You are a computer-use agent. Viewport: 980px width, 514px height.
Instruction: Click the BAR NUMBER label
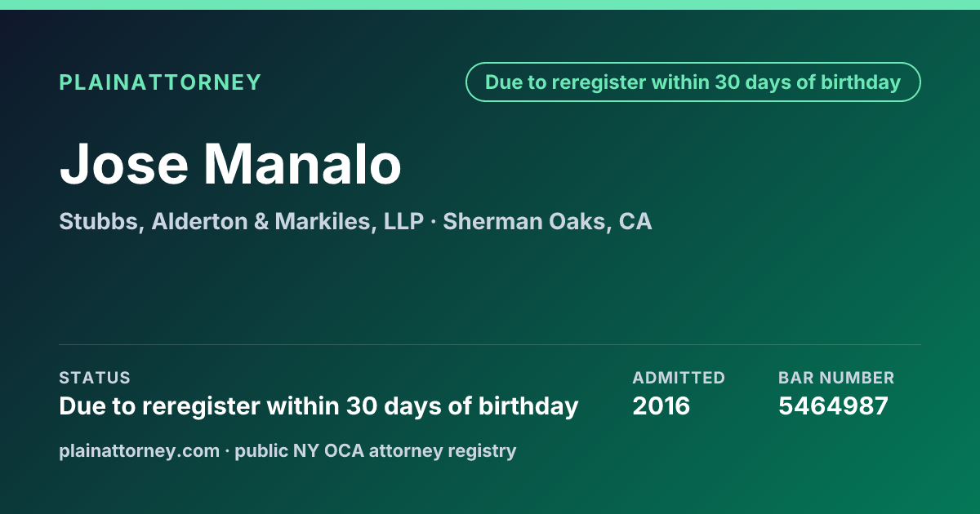(x=836, y=378)
